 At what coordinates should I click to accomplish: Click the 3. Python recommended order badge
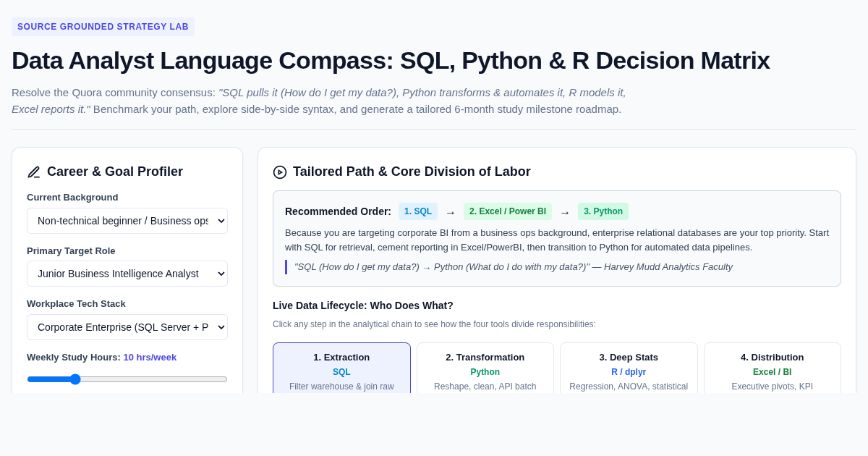pyautogui.click(x=603, y=211)
